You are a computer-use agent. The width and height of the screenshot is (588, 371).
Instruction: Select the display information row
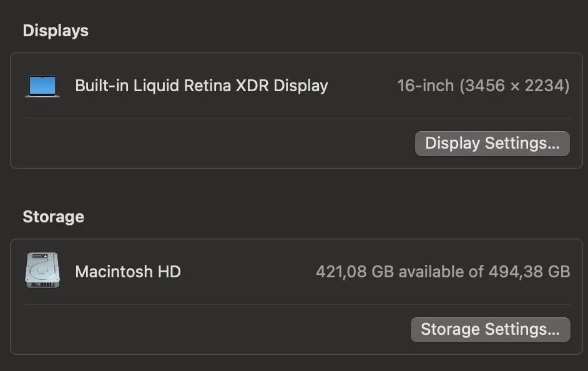pyautogui.click(x=293, y=86)
